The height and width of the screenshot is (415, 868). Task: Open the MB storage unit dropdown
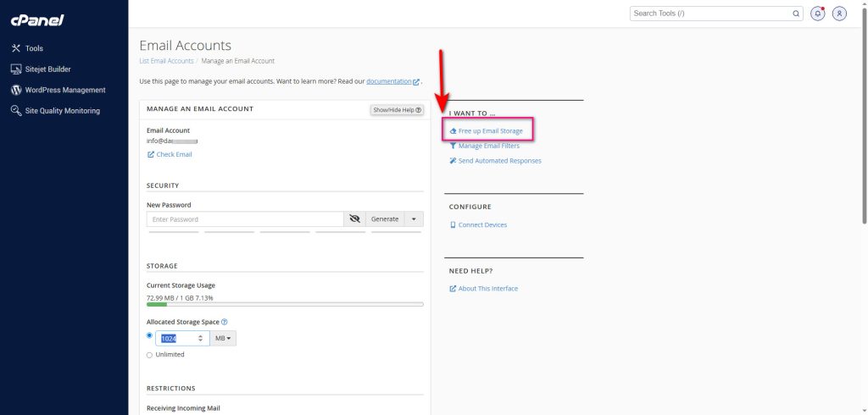tap(224, 338)
